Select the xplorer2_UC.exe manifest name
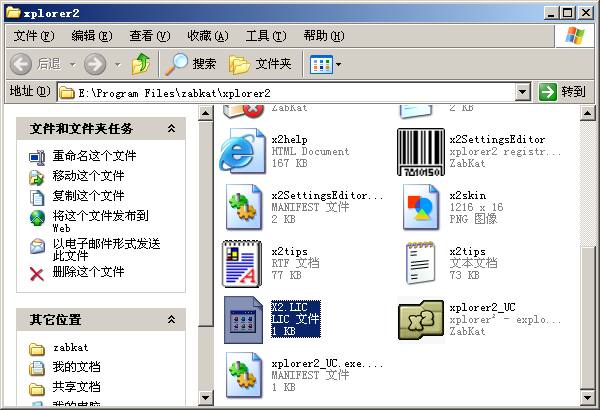600x410 pixels. coord(327,363)
